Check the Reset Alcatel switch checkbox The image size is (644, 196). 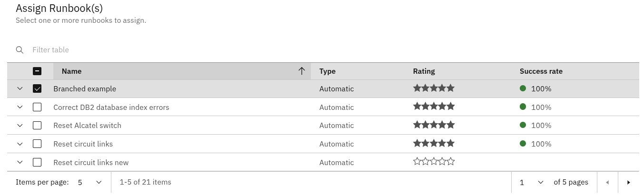pyautogui.click(x=37, y=126)
